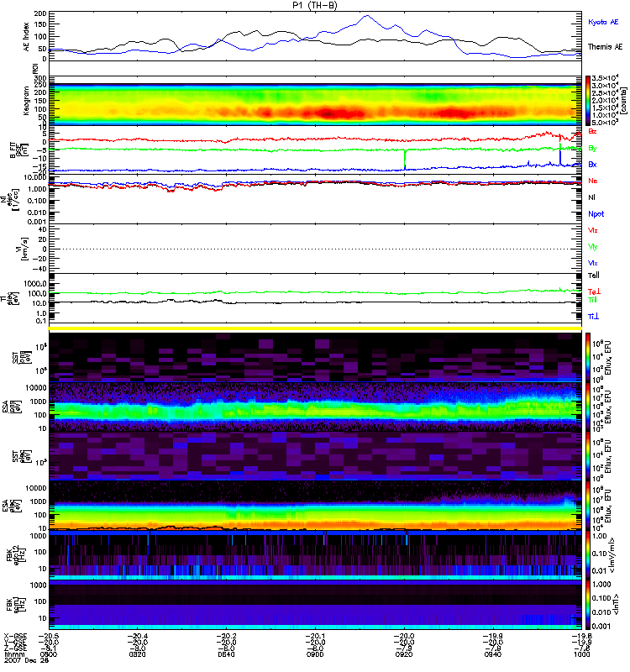Image resolution: width=630 pixels, height=672 pixels.
Task: Click the "2007 Dec 26" date label
Action: (x=27, y=660)
